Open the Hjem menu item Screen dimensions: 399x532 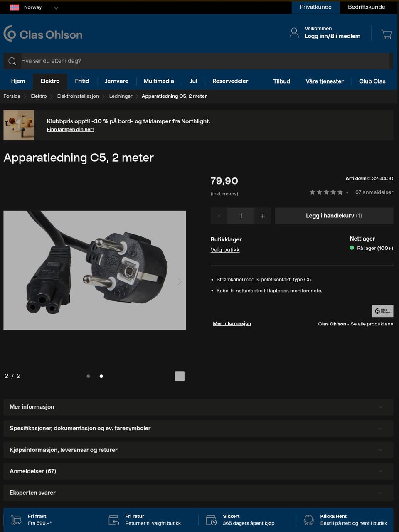[x=18, y=81]
